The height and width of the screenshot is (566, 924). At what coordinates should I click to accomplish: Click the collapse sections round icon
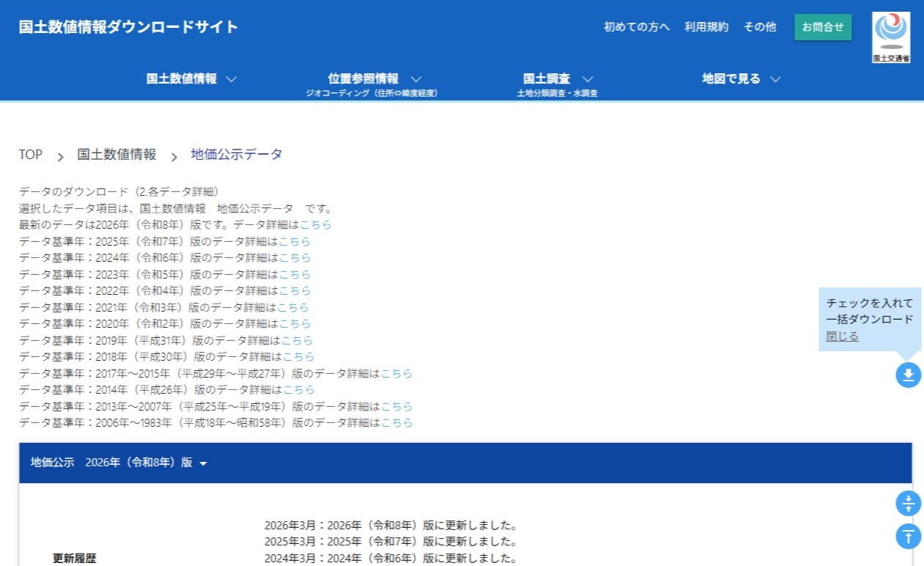coord(908,504)
